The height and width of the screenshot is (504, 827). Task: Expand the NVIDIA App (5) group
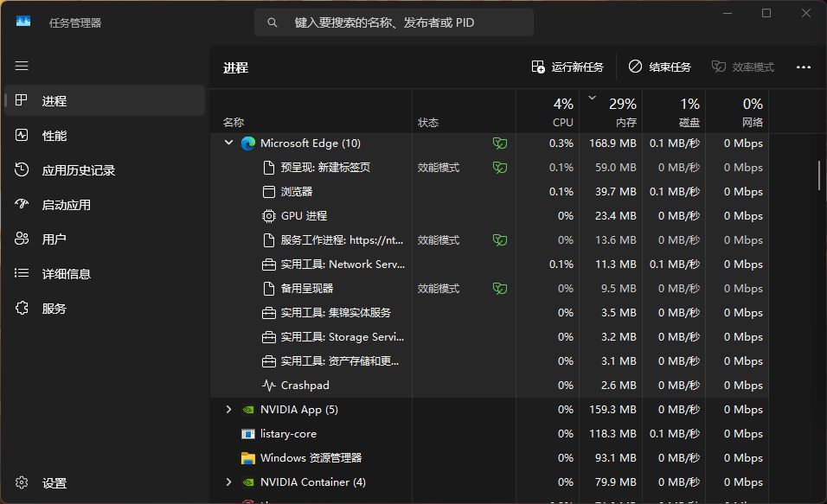228,410
